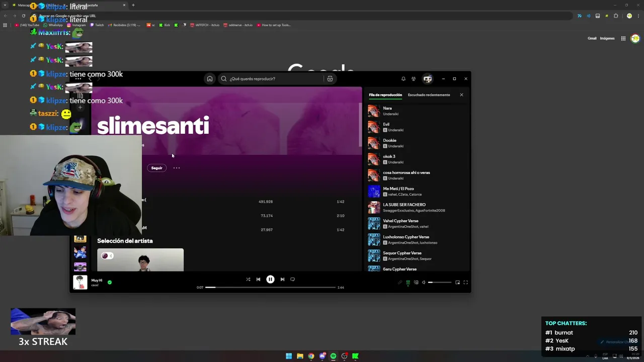Open Spotify notifications bell
Screen dimensions: 644x362
pyautogui.click(x=403, y=78)
